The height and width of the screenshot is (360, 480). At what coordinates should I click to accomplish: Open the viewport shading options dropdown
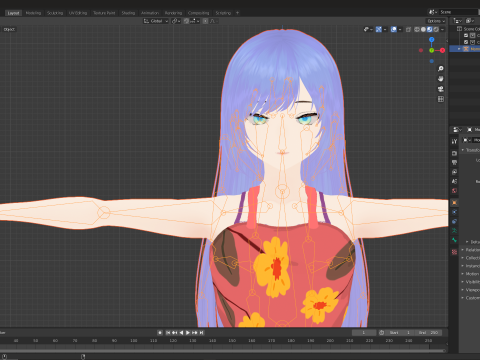tap(442, 29)
